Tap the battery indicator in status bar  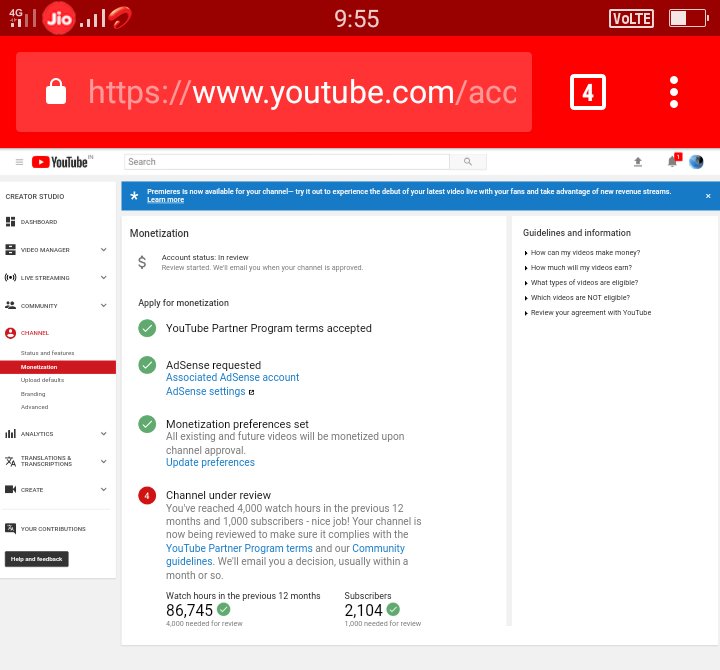coord(688,18)
